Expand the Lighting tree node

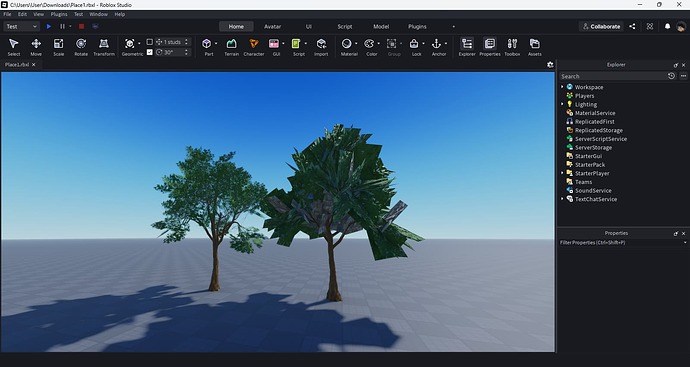pos(562,104)
